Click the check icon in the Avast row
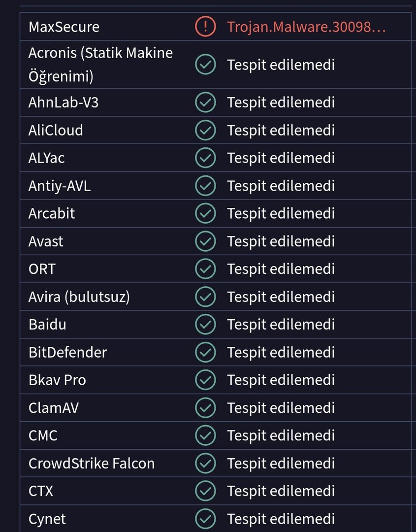Viewport: 416px width, 532px height. (x=205, y=241)
